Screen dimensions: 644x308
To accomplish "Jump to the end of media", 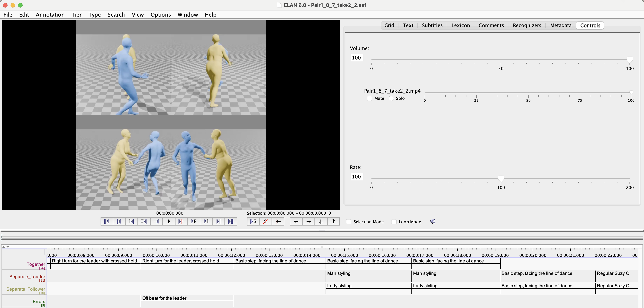I will coord(231,221).
